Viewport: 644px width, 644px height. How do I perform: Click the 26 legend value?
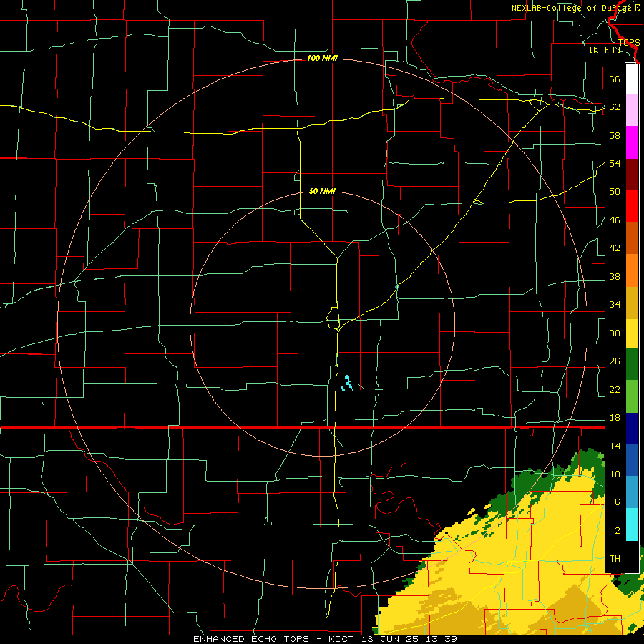click(x=615, y=361)
